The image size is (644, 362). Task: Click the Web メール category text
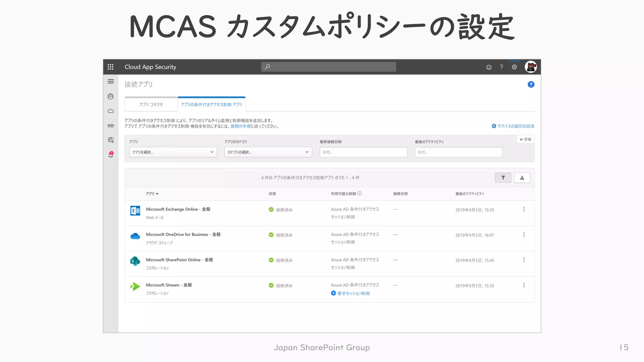pos(155,217)
